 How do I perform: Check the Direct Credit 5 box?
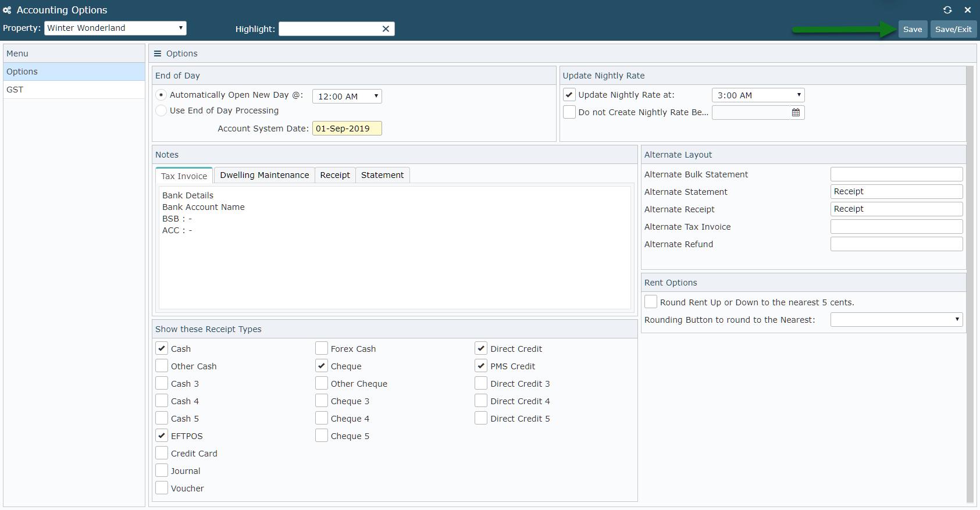[x=481, y=418]
